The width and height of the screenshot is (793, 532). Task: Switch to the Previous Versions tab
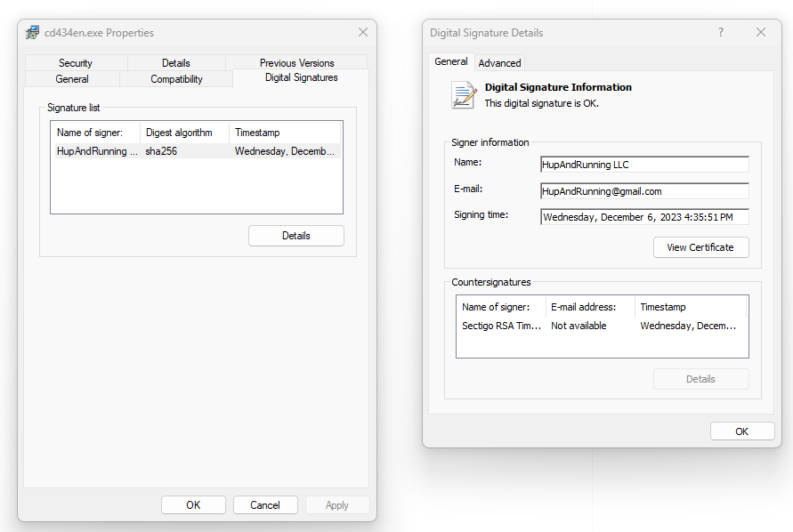tap(296, 63)
